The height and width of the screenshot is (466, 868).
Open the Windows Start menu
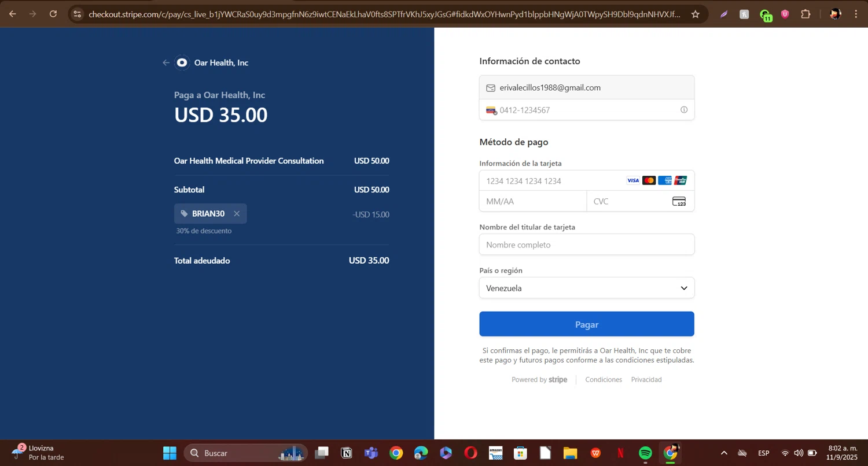click(x=170, y=453)
